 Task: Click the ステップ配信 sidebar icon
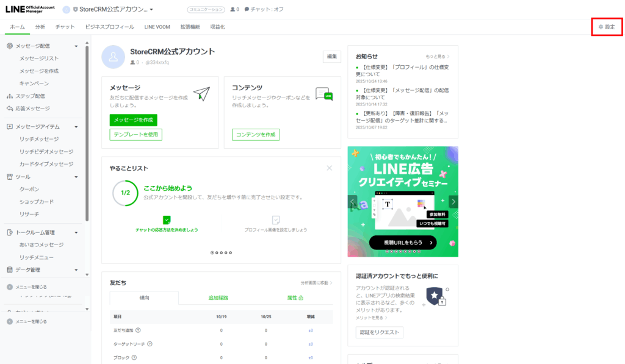tap(10, 96)
